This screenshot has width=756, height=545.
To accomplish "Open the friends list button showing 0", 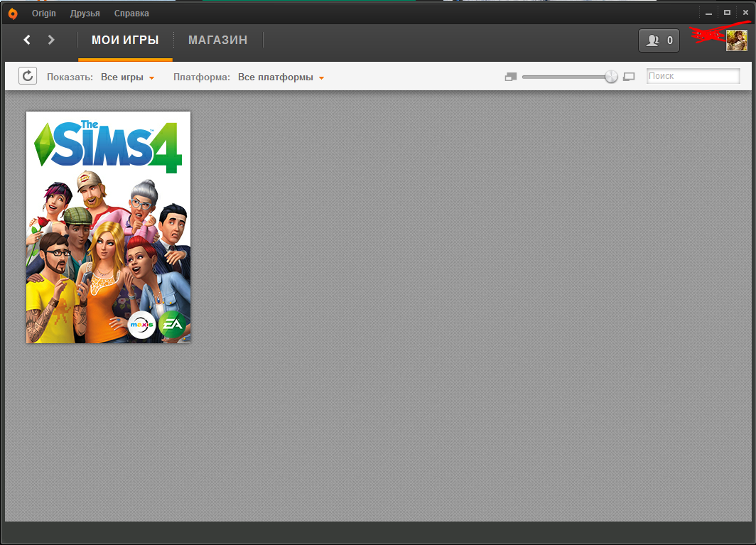I will [659, 41].
